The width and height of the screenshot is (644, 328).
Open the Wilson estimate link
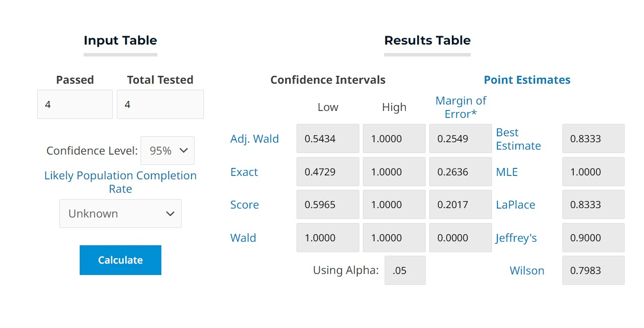point(527,271)
